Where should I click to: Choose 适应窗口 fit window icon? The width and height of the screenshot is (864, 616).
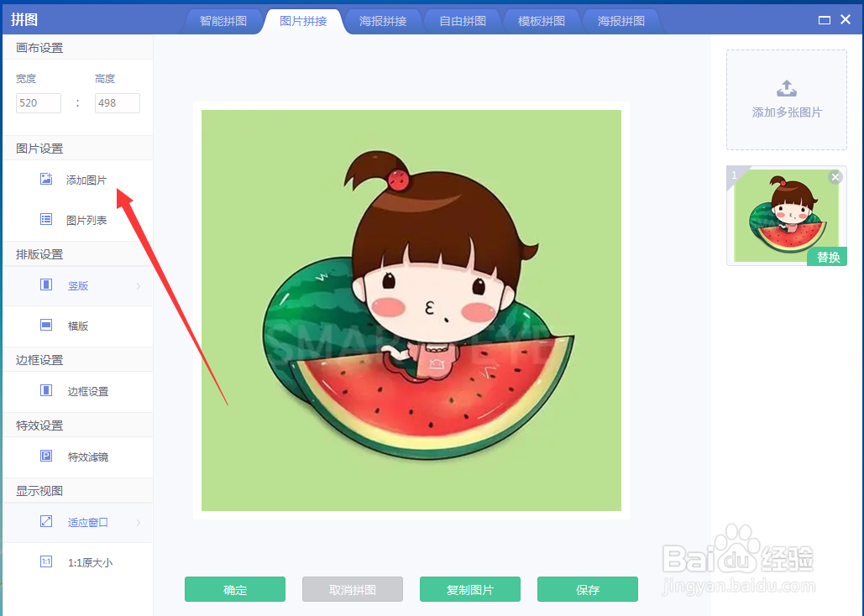point(46,521)
